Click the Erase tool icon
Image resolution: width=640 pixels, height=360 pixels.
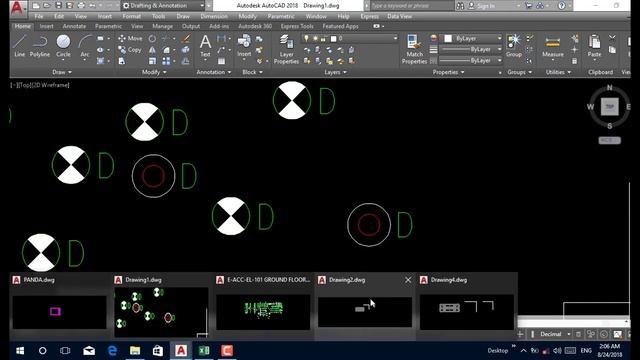tap(186, 38)
